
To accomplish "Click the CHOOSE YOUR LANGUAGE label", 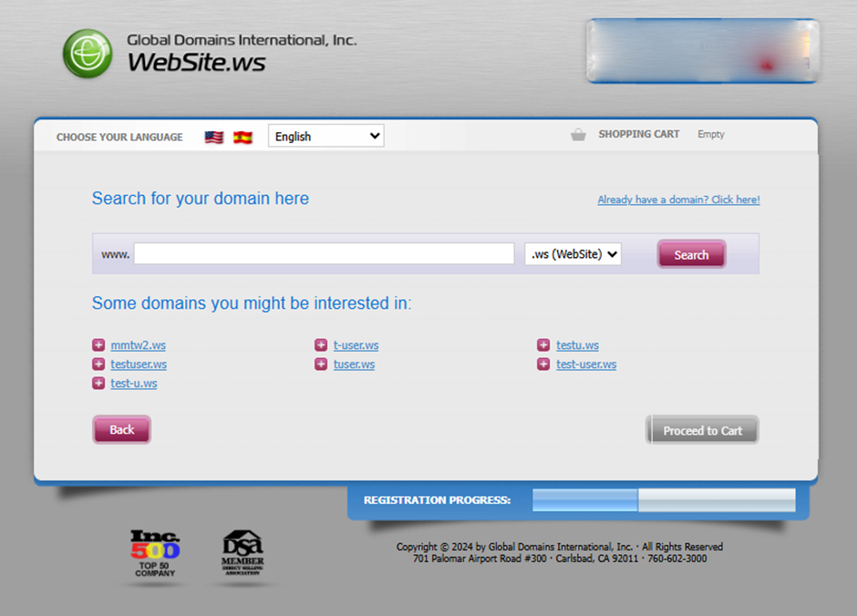I will click(x=119, y=137).
